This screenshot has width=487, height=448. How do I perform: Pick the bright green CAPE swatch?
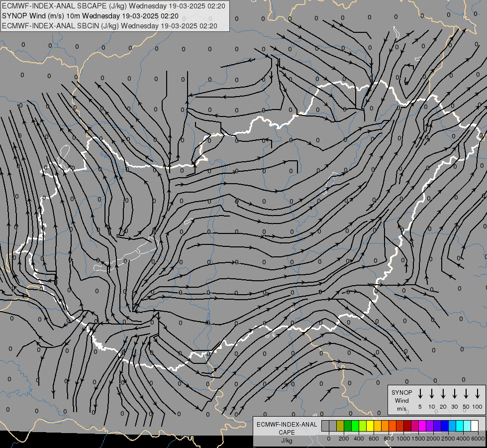[x=355, y=426]
